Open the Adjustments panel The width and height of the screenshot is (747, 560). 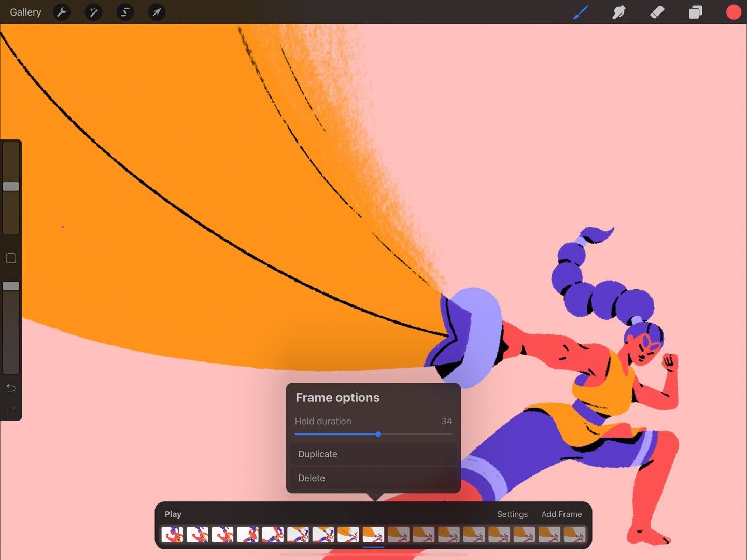tap(93, 12)
